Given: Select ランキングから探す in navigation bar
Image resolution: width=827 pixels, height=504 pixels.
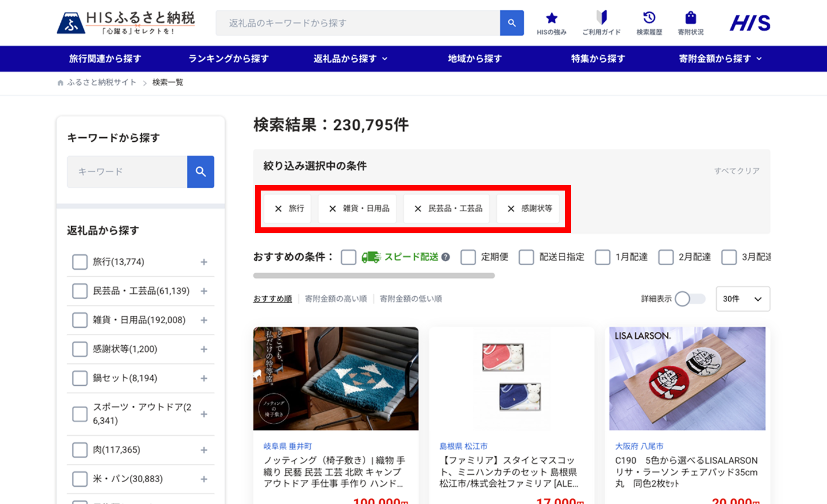Looking at the screenshot, I should click(229, 59).
